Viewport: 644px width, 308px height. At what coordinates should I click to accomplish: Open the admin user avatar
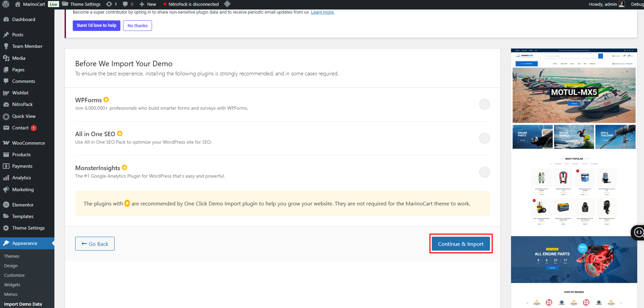(622, 4)
